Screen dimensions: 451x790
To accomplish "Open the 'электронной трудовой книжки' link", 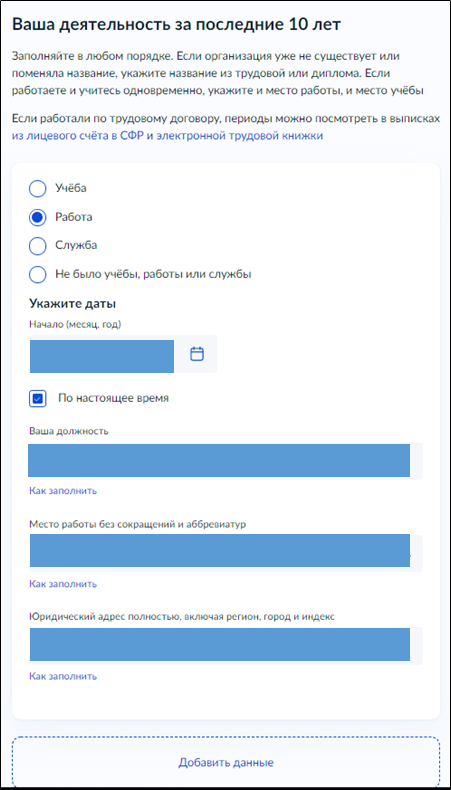I will pos(240,136).
